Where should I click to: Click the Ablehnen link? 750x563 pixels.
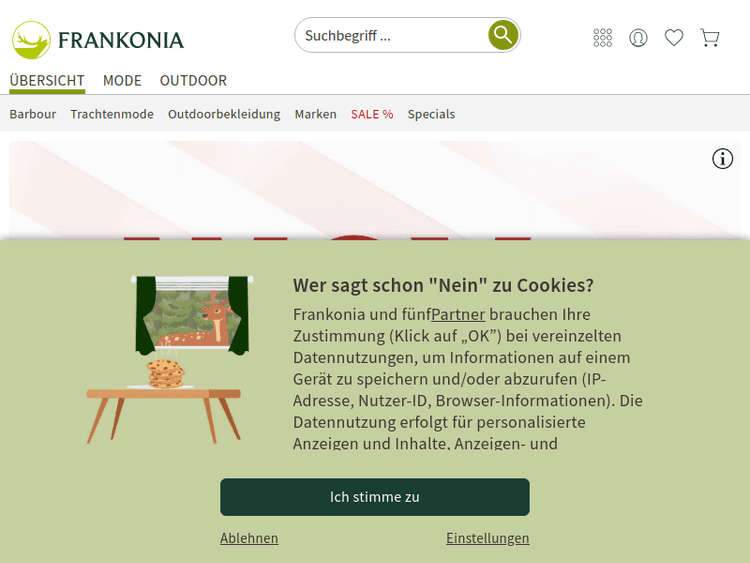(x=249, y=538)
